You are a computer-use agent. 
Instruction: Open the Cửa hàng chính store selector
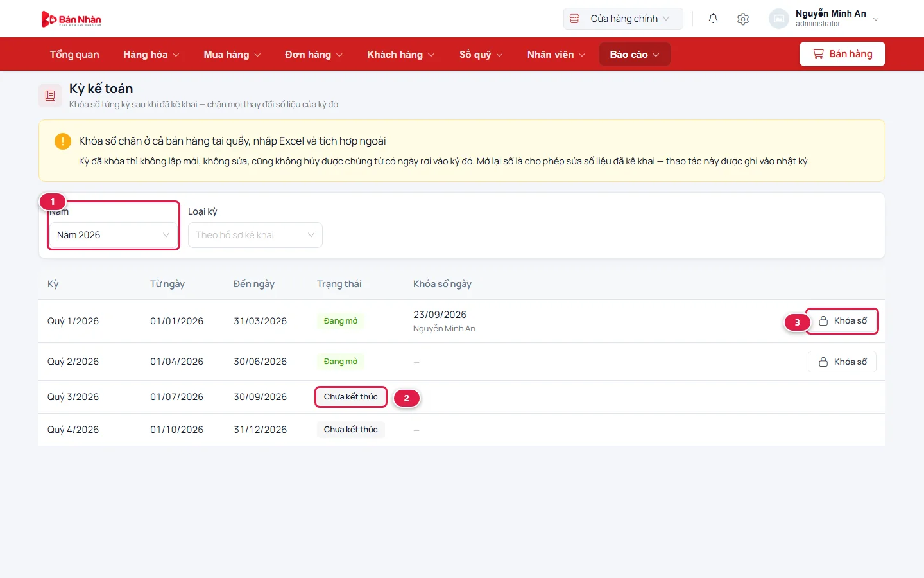coord(623,19)
